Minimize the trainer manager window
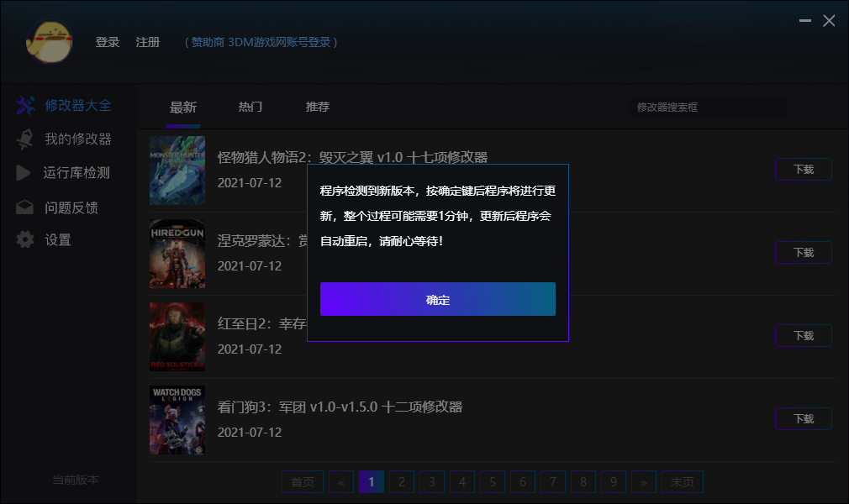Screen dimensions: 849x504 point(805,20)
